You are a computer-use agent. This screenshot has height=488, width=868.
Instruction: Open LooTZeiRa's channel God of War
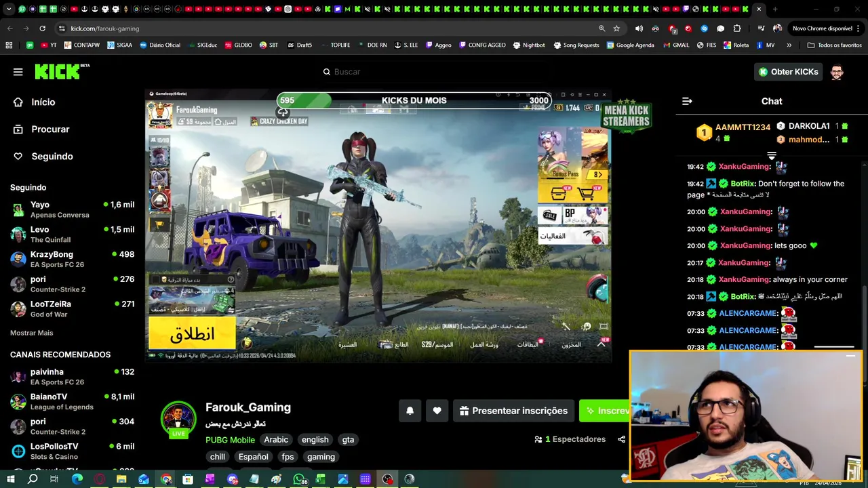[72, 309]
